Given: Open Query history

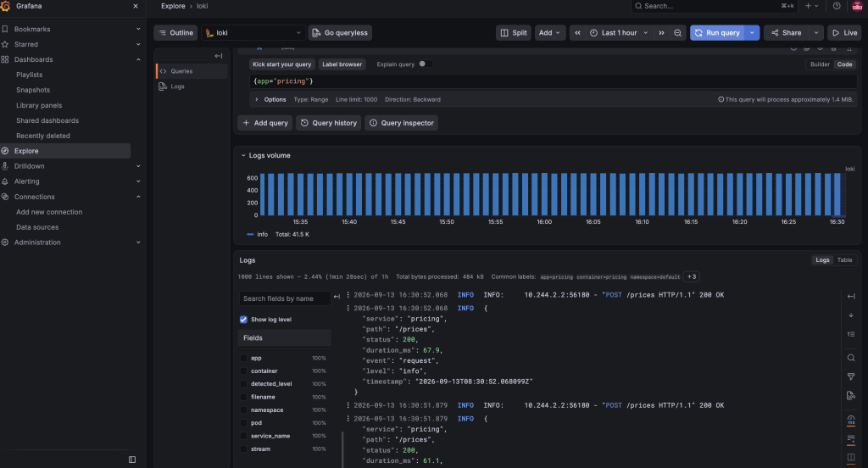Looking at the screenshot, I should tap(329, 123).
